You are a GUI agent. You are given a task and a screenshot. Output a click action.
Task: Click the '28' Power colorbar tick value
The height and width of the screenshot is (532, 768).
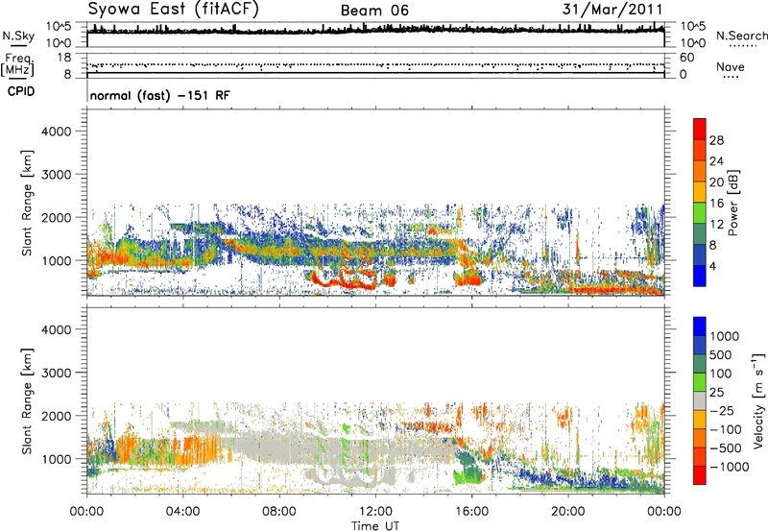click(x=716, y=140)
